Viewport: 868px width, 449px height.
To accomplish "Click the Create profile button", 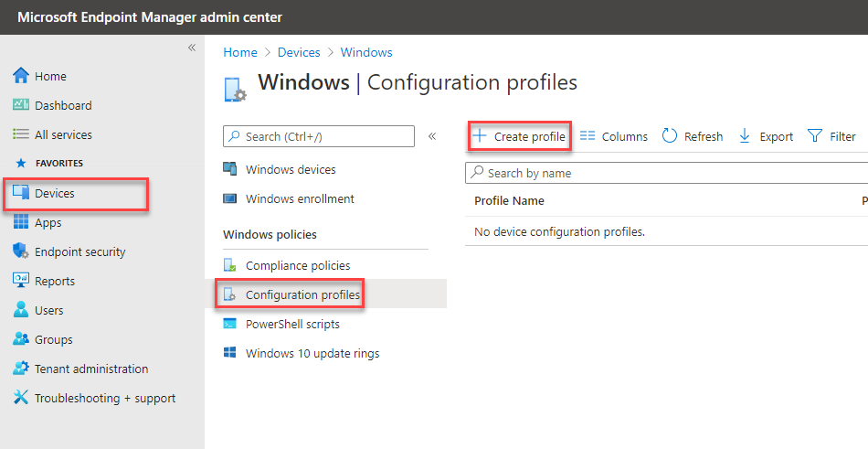I will (519, 136).
